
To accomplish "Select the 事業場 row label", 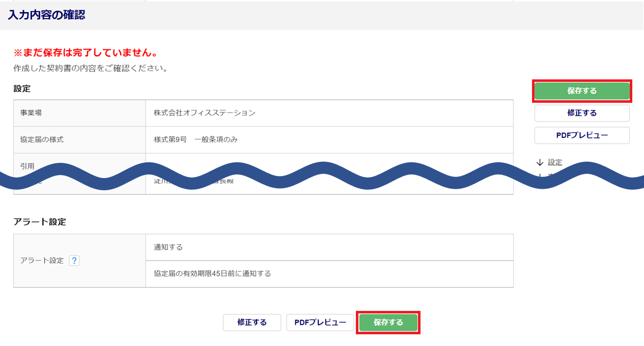I will click(31, 113).
